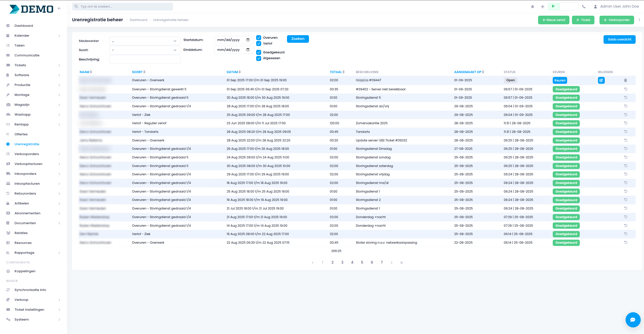Viewport: 644px width, 334px height.
Task: Click the notification bell icon
Action: 532,7
